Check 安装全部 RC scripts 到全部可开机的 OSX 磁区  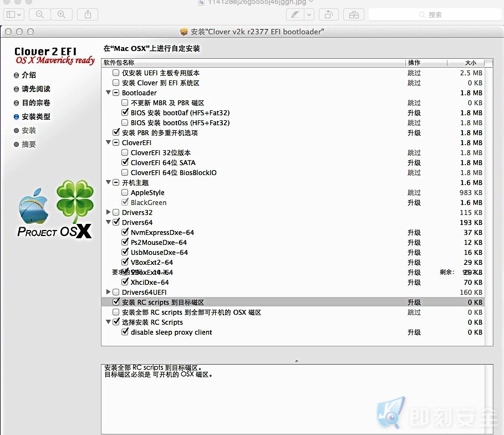click(x=116, y=312)
